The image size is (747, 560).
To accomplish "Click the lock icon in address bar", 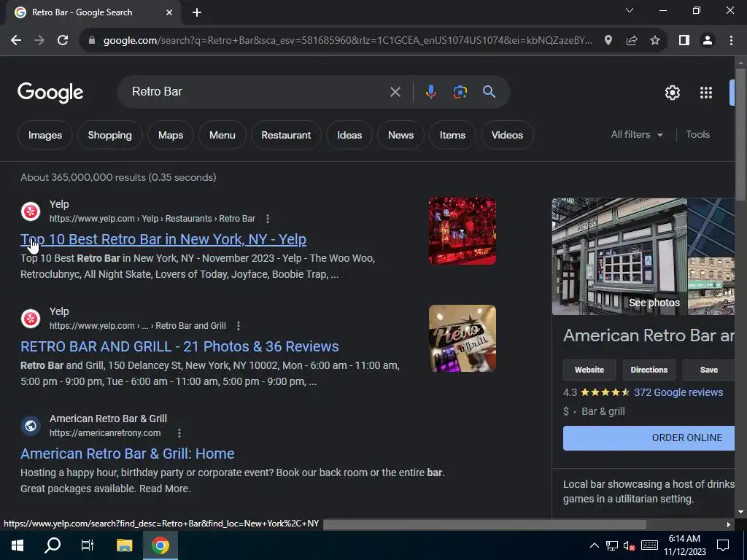I will point(91,41).
